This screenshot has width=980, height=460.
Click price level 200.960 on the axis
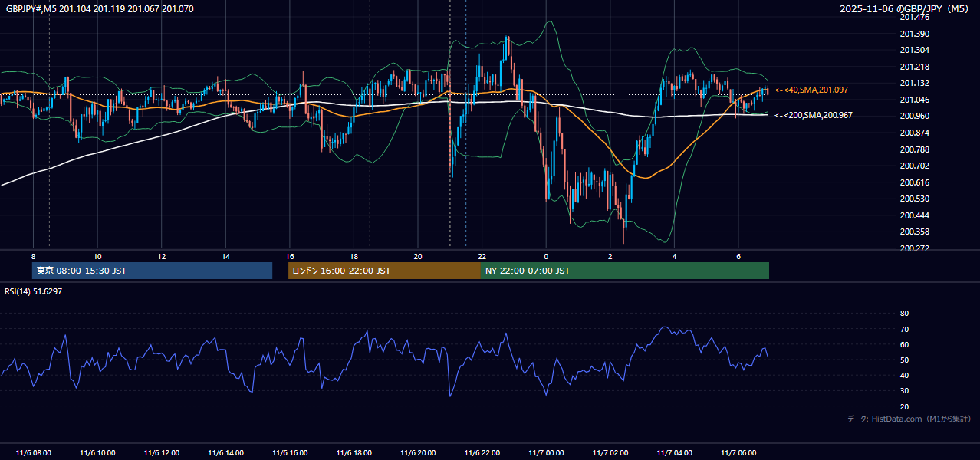tap(914, 117)
